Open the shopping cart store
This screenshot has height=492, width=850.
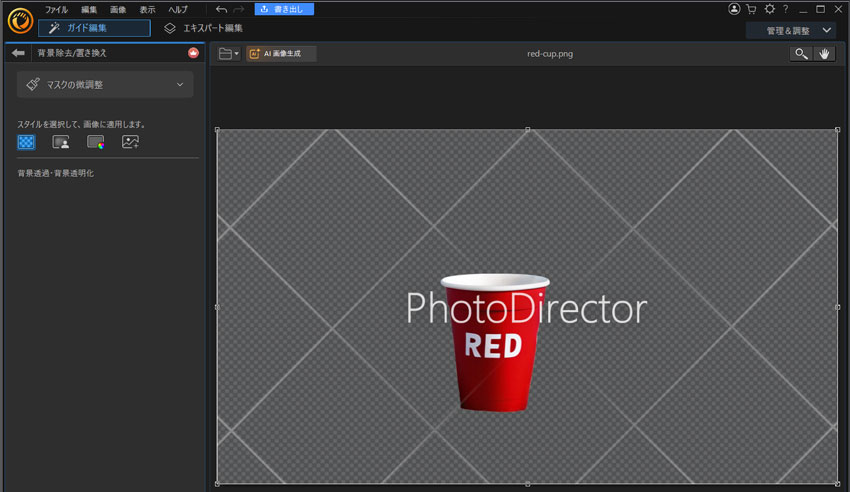pyautogui.click(x=752, y=9)
